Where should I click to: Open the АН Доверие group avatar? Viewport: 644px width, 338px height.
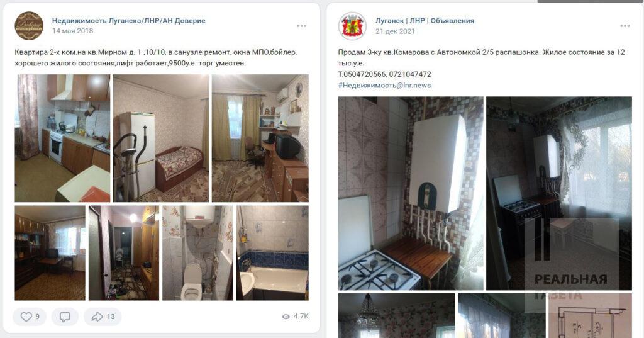[x=29, y=26]
